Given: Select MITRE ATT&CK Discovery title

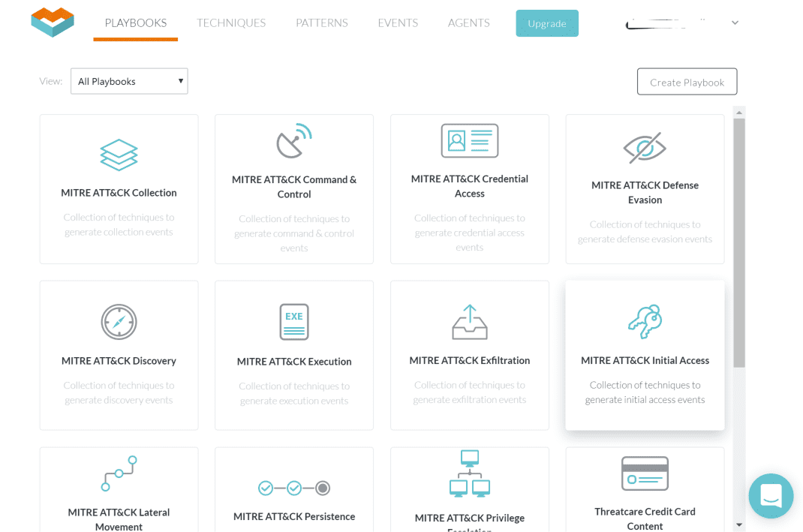Looking at the screenshot, I should pyautogui.click(x=119, y=360).
